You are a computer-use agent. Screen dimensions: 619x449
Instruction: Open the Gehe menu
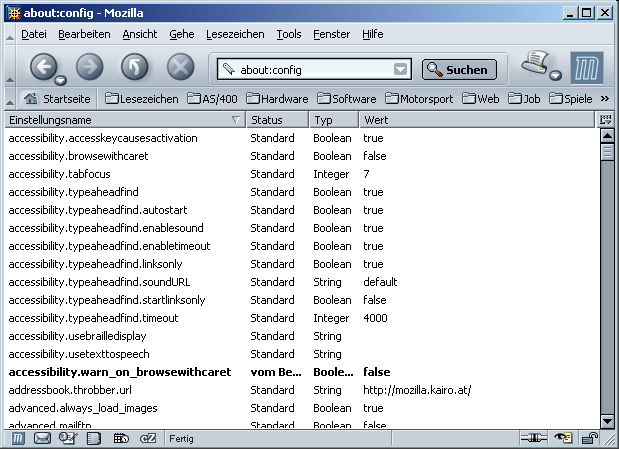tap(182, 34)
